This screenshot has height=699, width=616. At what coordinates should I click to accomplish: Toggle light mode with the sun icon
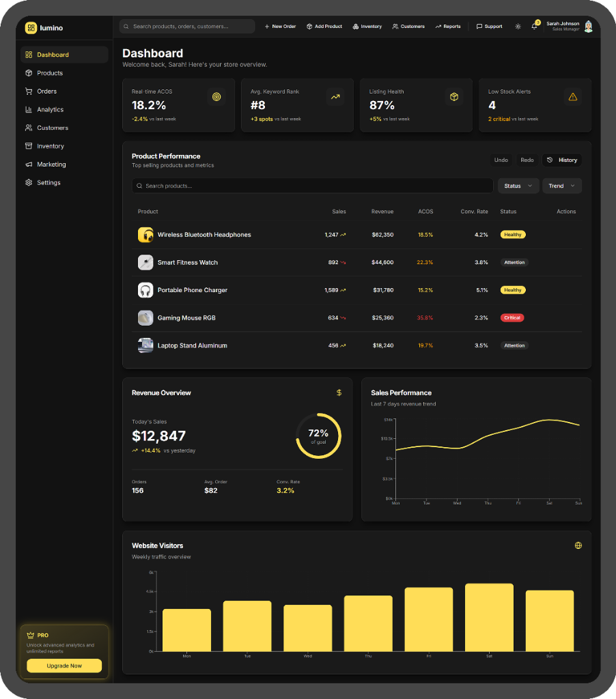pyautogui.click(x=518, y=26)
